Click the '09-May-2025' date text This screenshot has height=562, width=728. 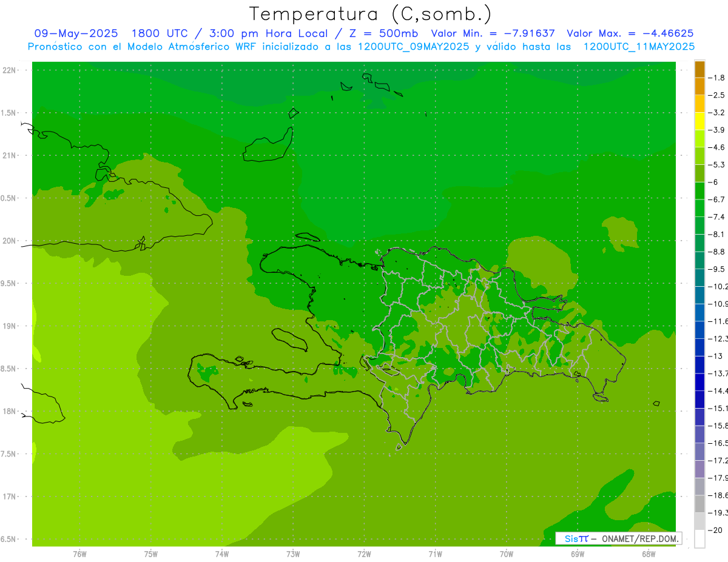tap(76, 33)
